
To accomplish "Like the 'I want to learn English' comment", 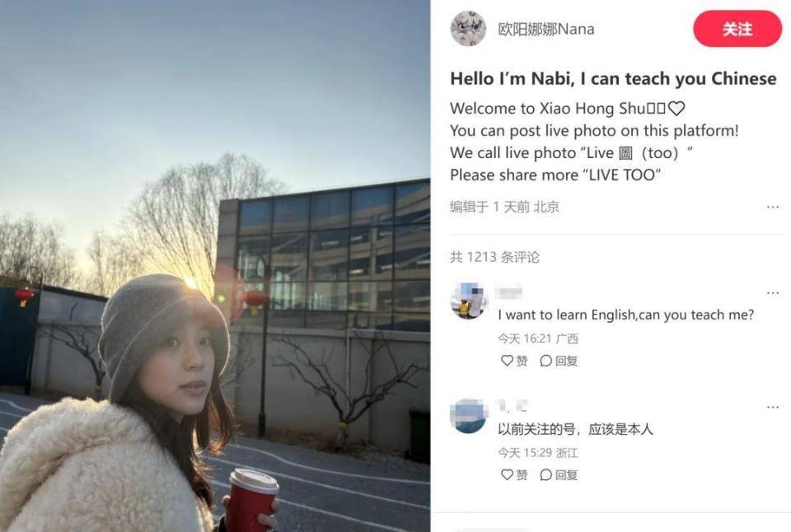I will [514, 361].
